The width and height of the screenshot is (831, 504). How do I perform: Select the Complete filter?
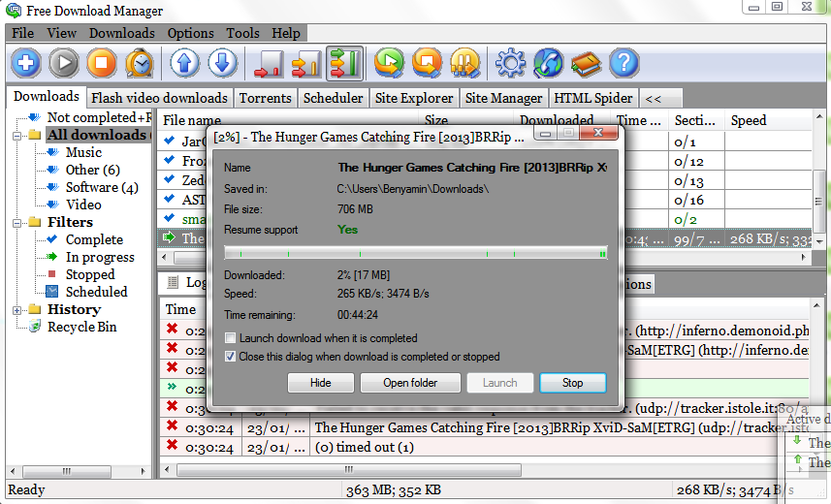(94, 239)
